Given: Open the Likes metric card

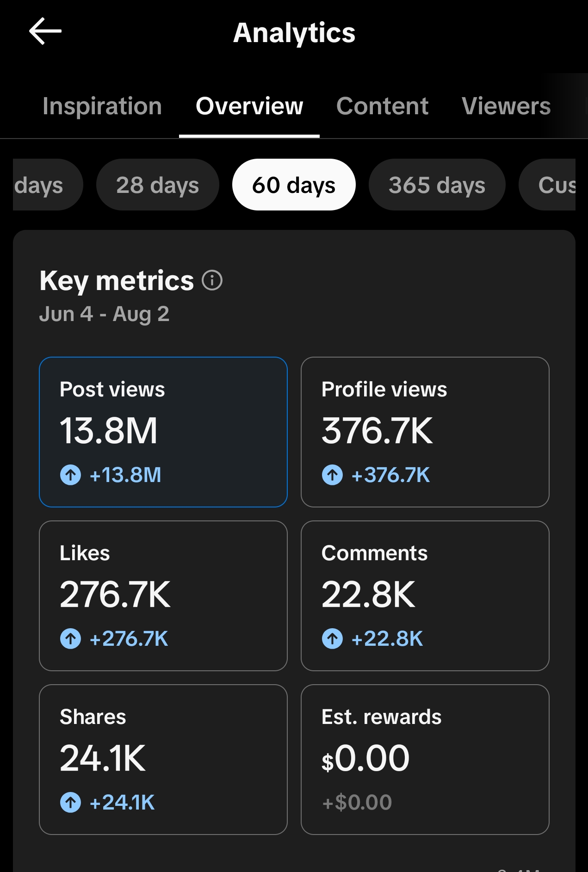Looking at the screenshot, I should 163,596.
